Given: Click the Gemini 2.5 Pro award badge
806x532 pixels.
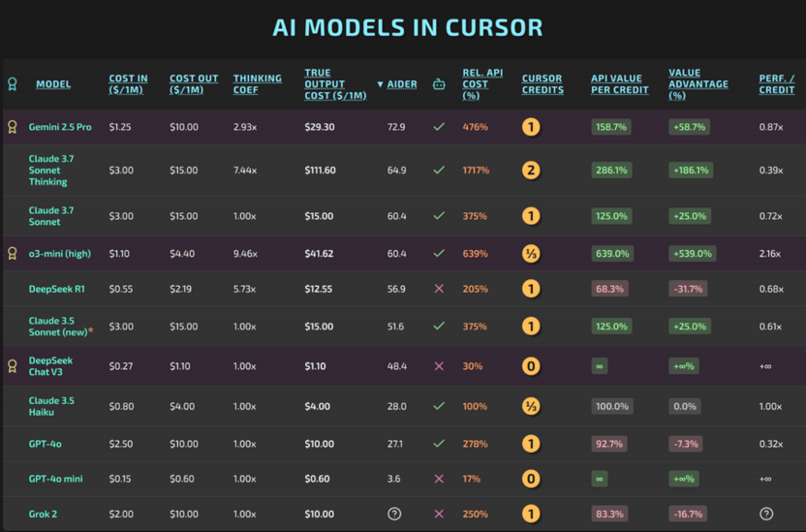Looking at the screenshot, I should (x=13, y=127).
